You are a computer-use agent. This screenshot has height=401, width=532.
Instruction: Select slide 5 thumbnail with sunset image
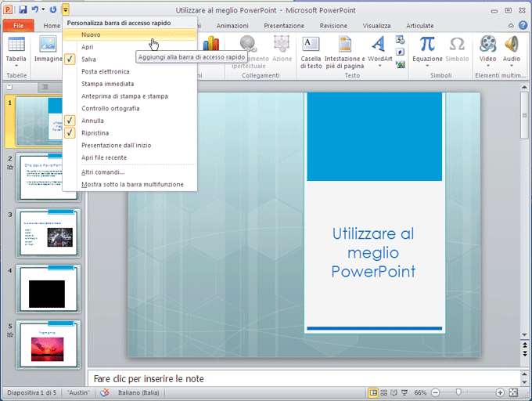tap(49, 345)
